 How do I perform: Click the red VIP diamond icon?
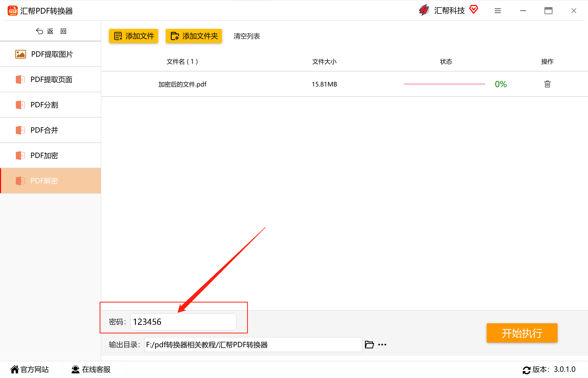point(473,10)
